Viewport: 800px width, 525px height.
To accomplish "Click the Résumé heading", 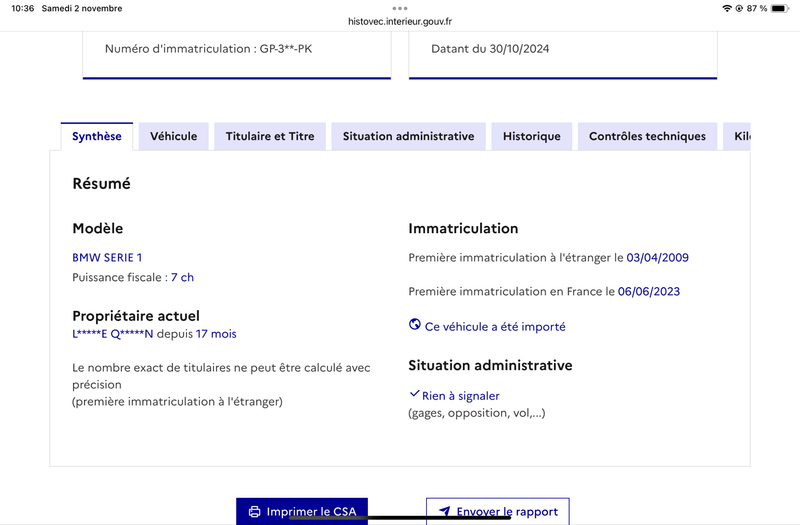I will pyautogui.click(x=102, y=184).
